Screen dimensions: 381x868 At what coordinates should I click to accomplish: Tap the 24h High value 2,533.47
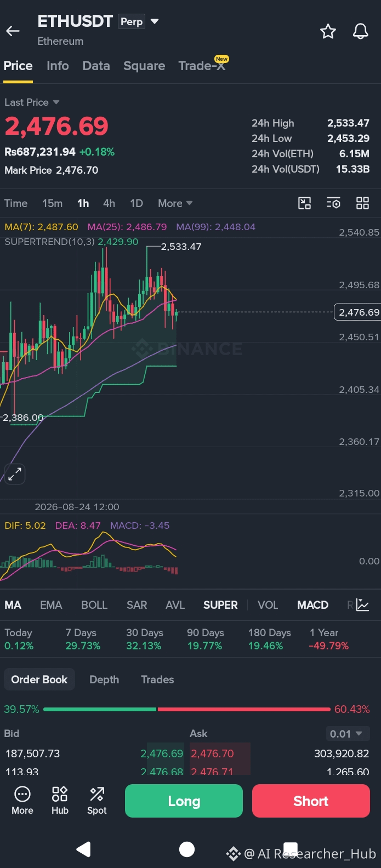click(348, 123)
